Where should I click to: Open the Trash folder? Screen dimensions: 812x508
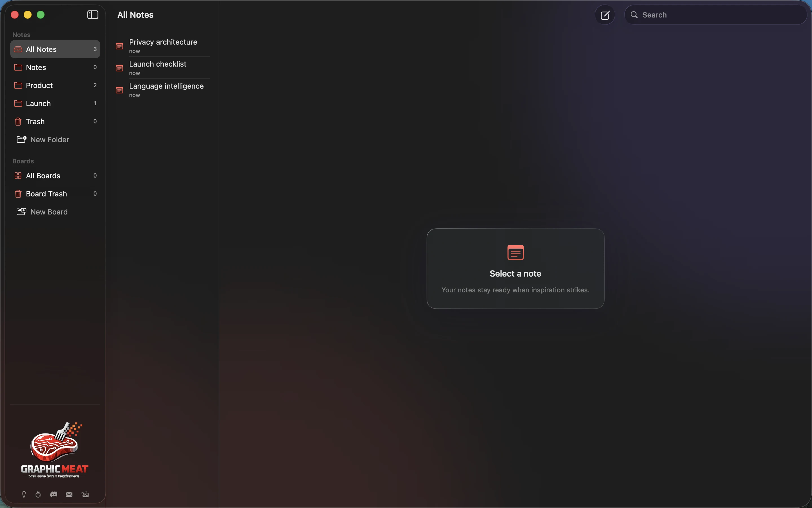click(x=55, y=122)
